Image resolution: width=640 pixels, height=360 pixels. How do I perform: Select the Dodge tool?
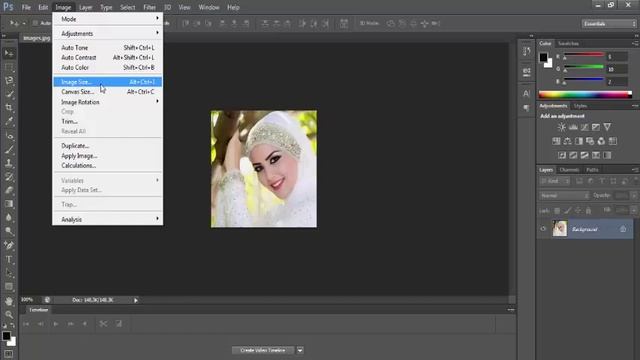pyautogui.click(x=9, y=231)
